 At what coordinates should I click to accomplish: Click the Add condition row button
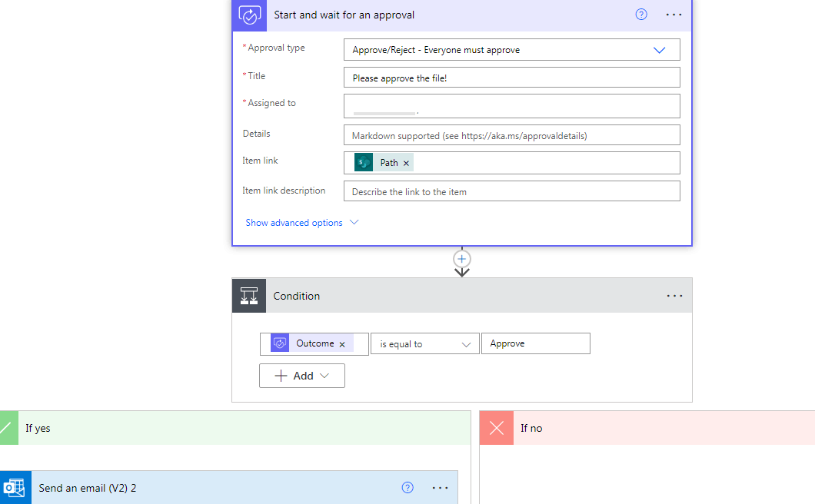[302, 376]
